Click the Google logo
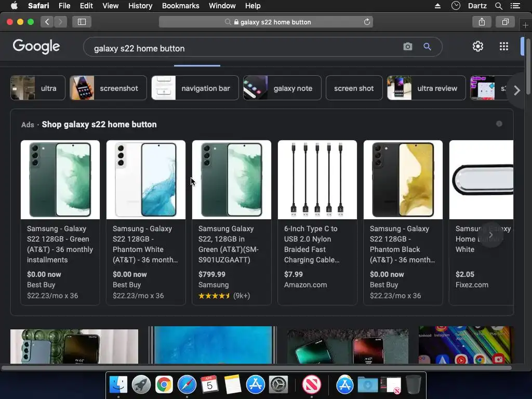Viewport: 532px width, 399px height. 36,46
